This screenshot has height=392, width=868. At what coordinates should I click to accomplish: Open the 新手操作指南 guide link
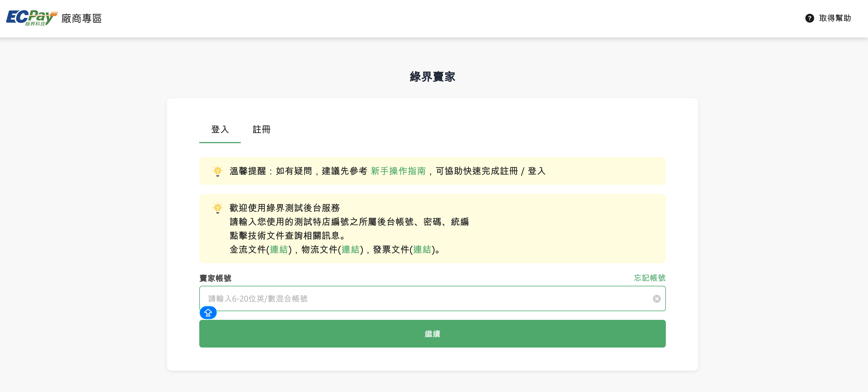click(398, 171)
